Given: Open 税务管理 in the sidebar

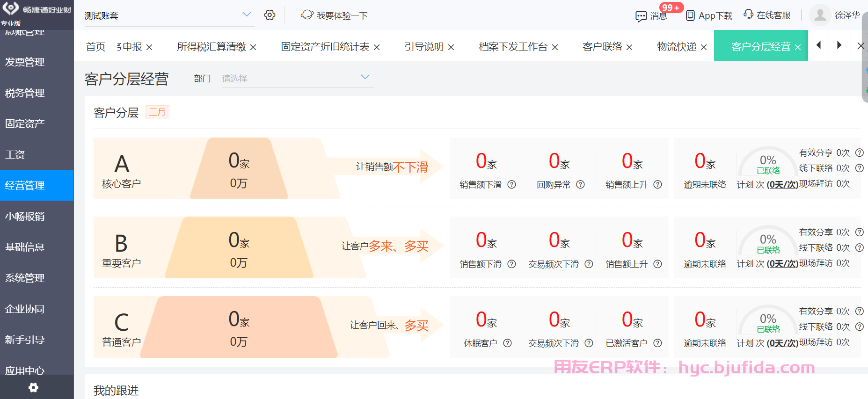Looking at the screenshot, I should (x=37, y=93).
